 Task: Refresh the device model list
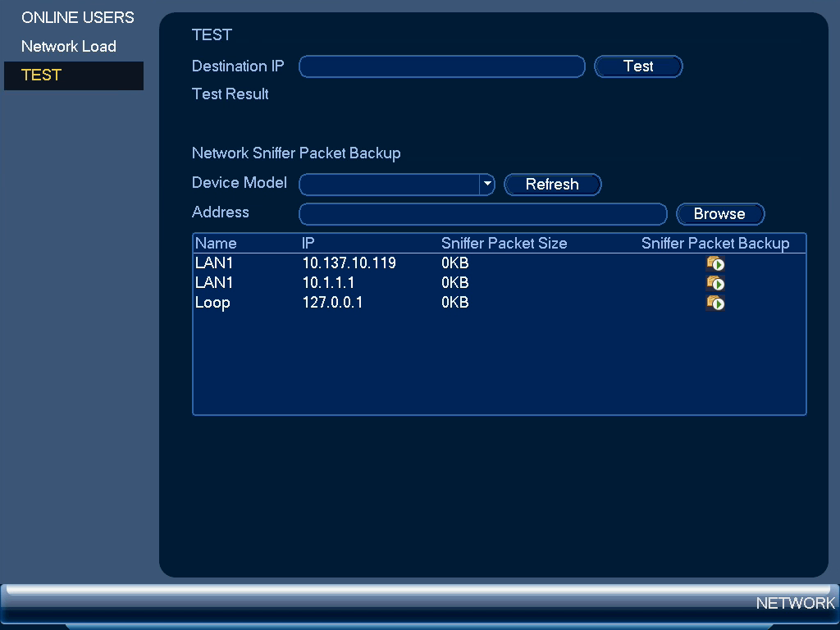tap(552, 185)
